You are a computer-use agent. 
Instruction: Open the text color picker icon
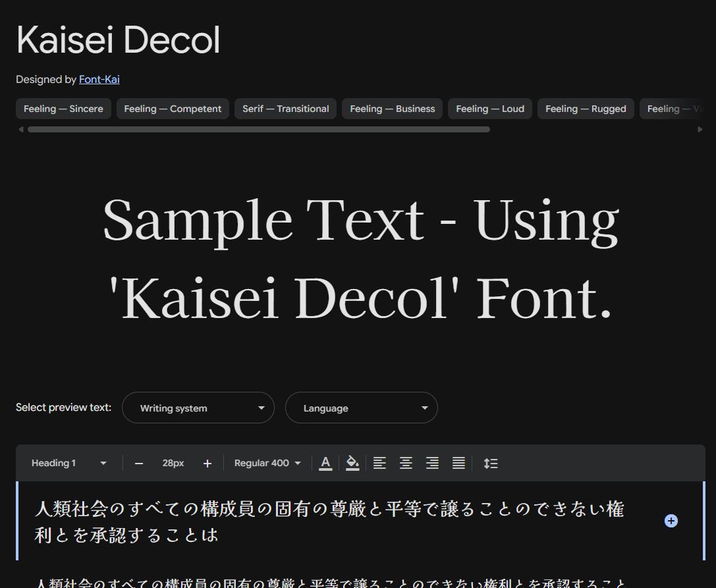click(x=325, y=463)
